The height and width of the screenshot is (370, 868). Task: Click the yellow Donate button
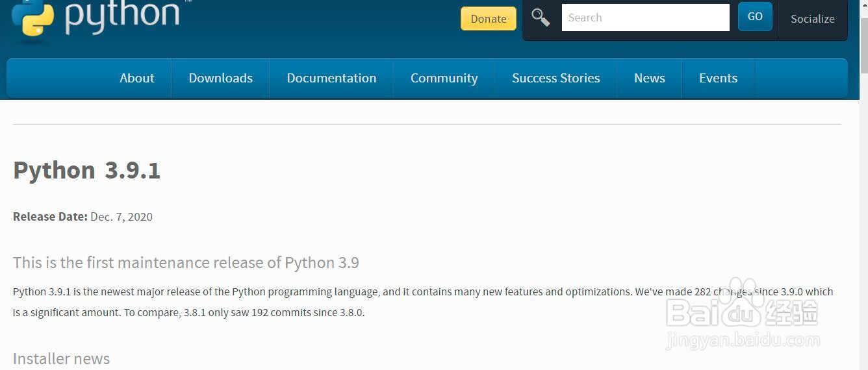(x=489, y=19)
